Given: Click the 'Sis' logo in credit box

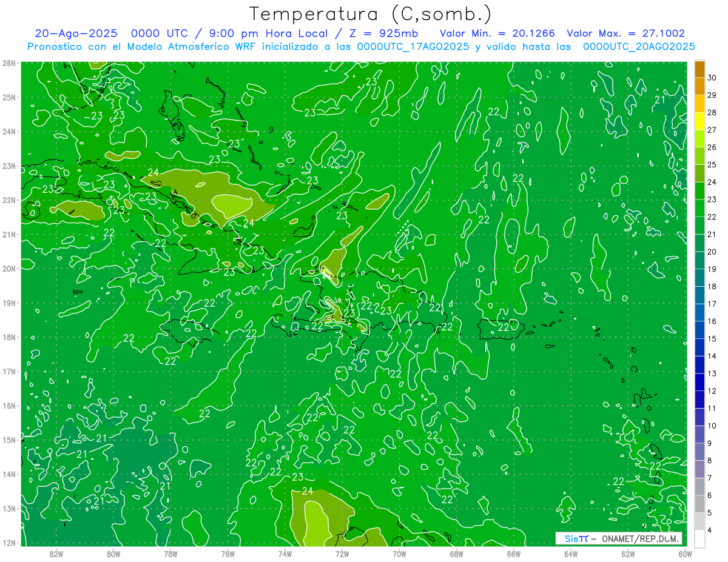Looking at the screenshot, I should (572, 538).
